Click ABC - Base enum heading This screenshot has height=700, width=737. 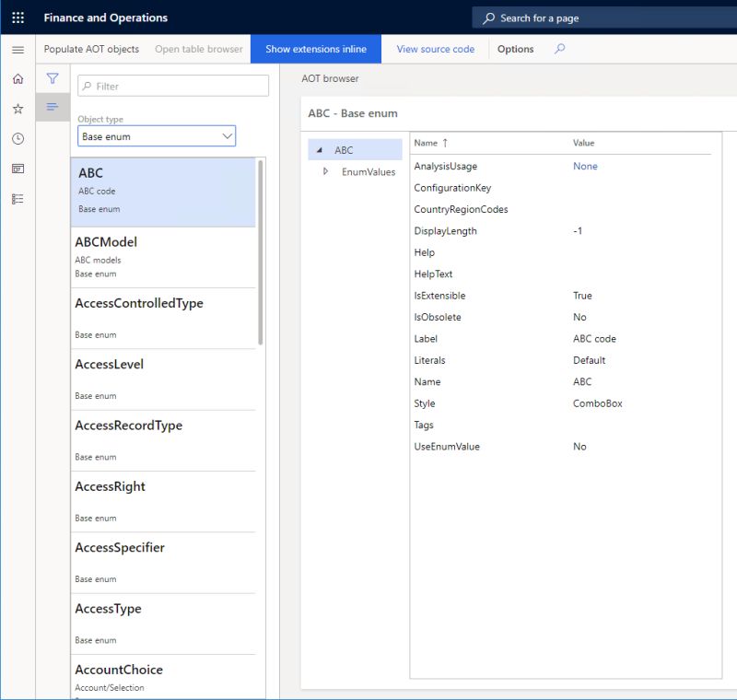pos(353,113)
